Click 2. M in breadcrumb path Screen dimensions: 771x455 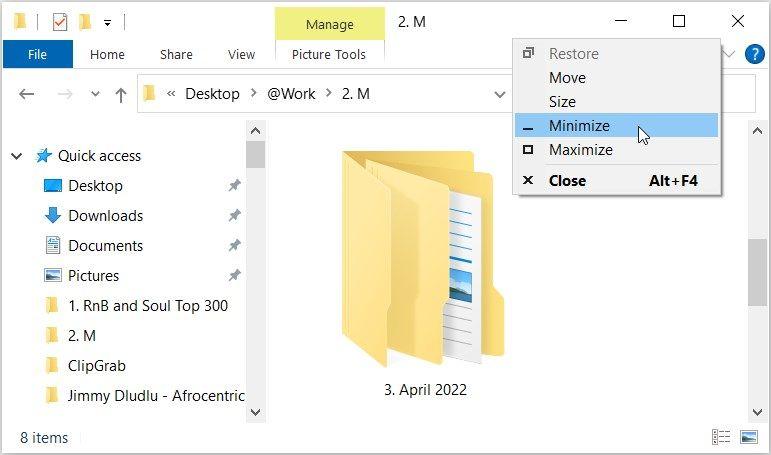coord(356,93)
